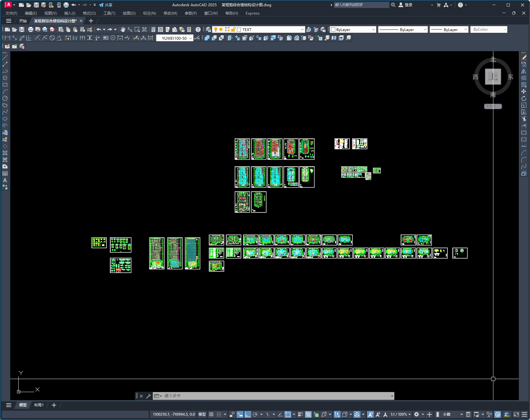Expand the YUWEI100-50 dimension style dropdown
The height and width of the screenshot is (420, 530).
point(191,38)
